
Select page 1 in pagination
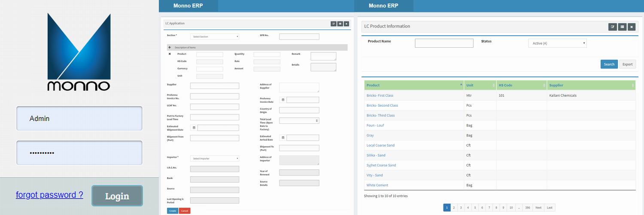click(447, 208)
